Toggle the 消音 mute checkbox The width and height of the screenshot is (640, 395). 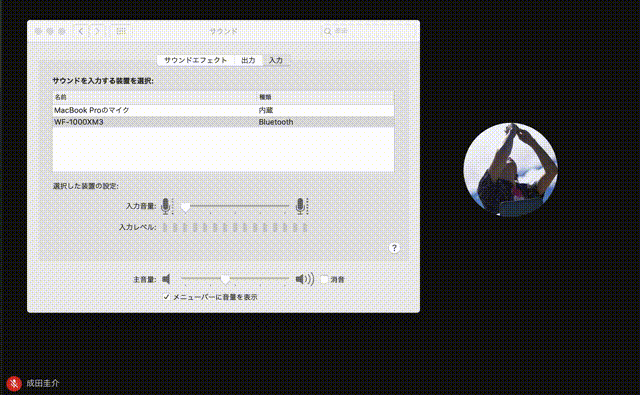324,280
